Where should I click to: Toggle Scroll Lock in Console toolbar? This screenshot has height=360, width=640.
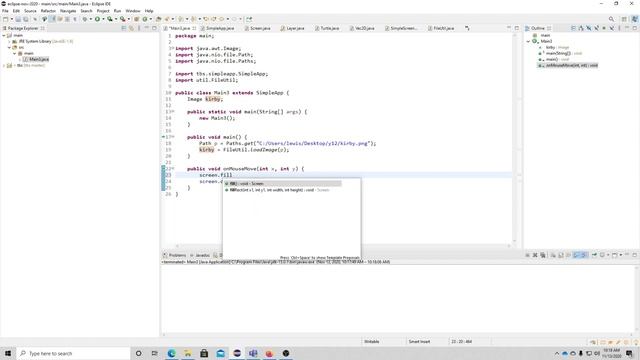click(x=561, y=255)
